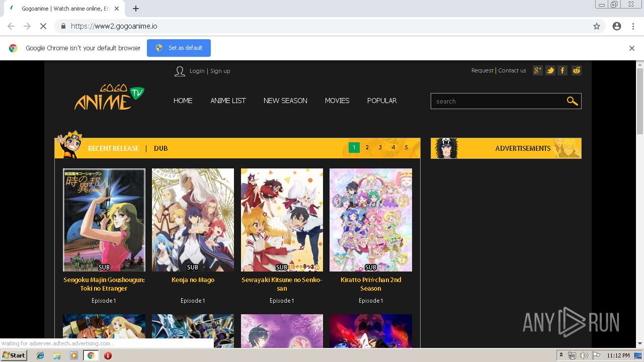This screenshot has width=644, height=362.
Task: Go forward in browser history
Action: pyautogui.click(x=27, y=26)
